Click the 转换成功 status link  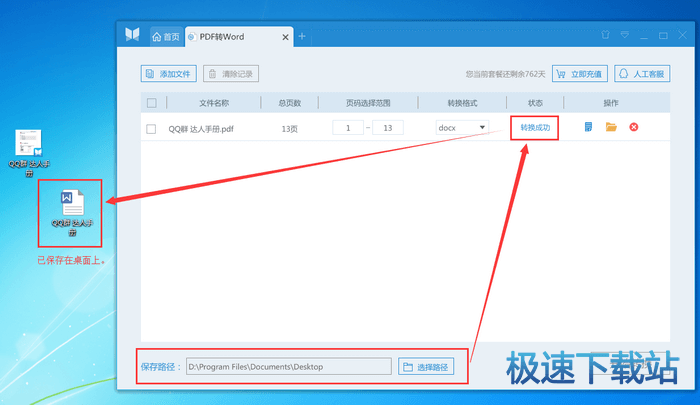pyautogui.click(x=535, y=128)
